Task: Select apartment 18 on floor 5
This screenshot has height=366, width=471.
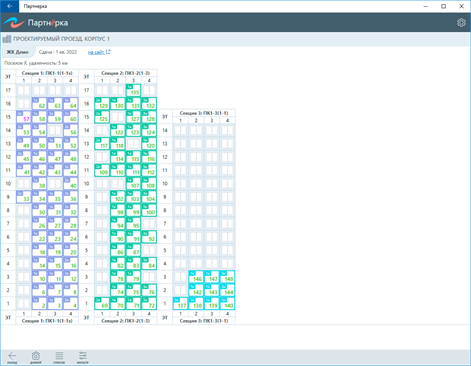Action: [39, 250]
